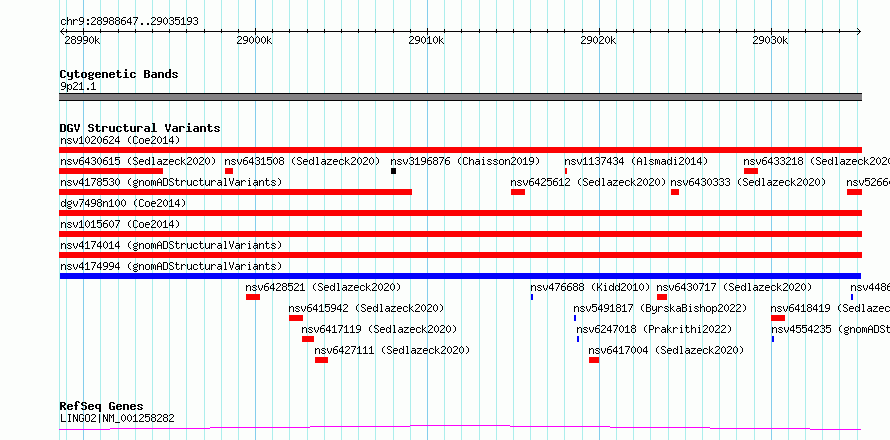
Task: Click the nsv1020624 (Coe2014) variant bar
Action: 460,150
